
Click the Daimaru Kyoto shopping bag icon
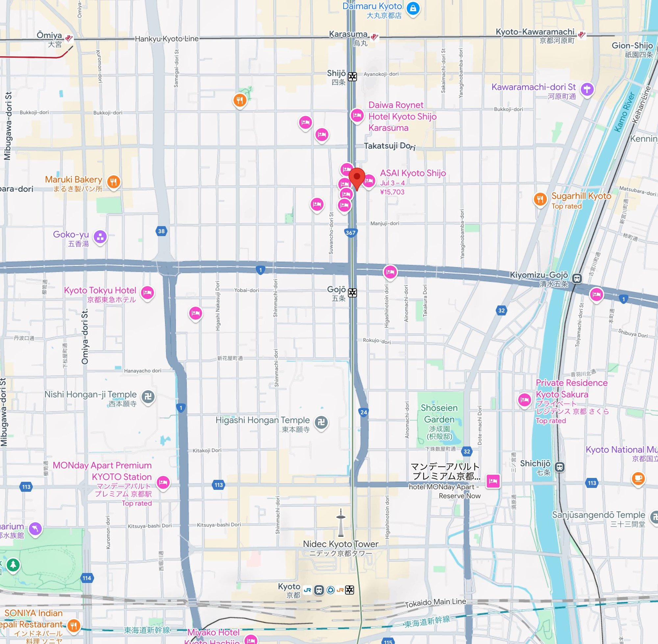413,9
